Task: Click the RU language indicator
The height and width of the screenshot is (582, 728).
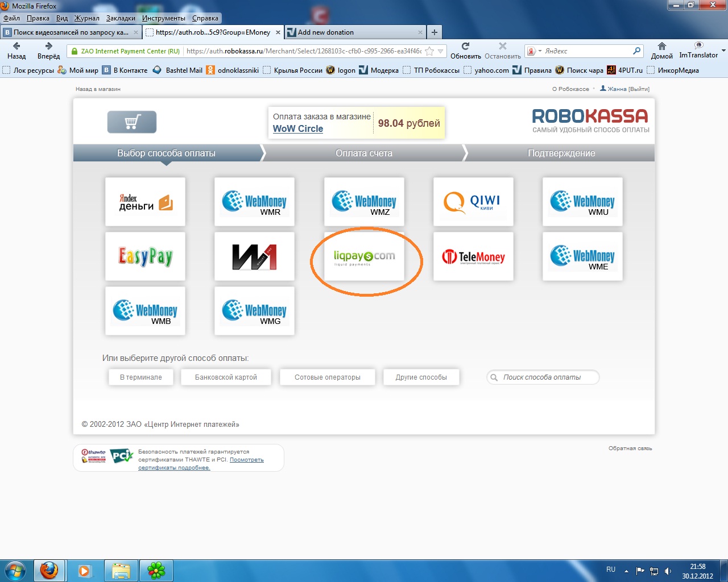Action: point(611,569)
